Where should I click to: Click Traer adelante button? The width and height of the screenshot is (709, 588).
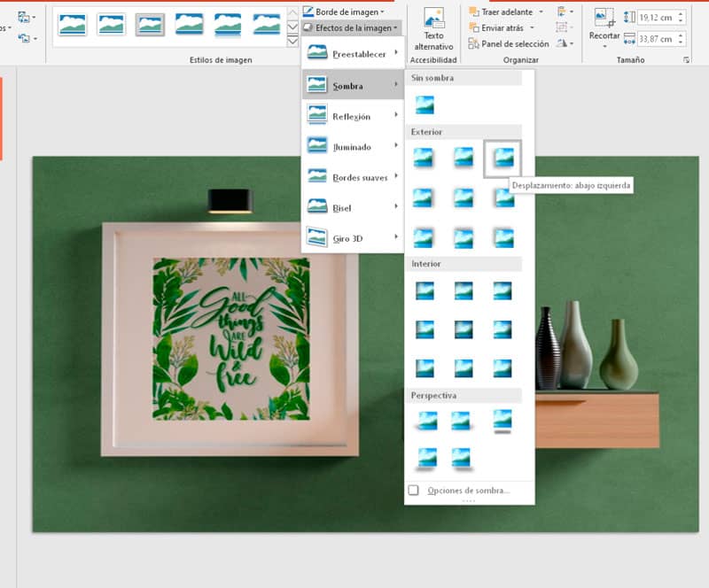pyautogui.click(x=501, y=12)
